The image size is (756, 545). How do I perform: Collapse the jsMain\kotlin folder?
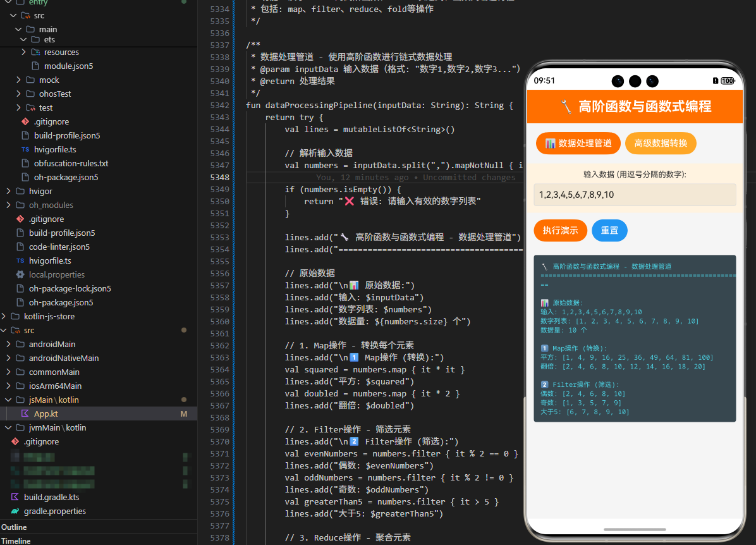click(x=8, y=400)
